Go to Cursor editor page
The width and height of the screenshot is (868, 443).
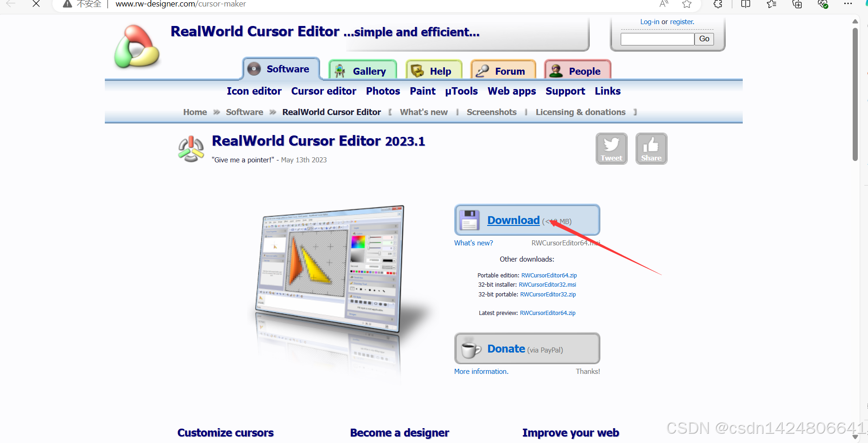pyautogui.click(x=323, y=91)
